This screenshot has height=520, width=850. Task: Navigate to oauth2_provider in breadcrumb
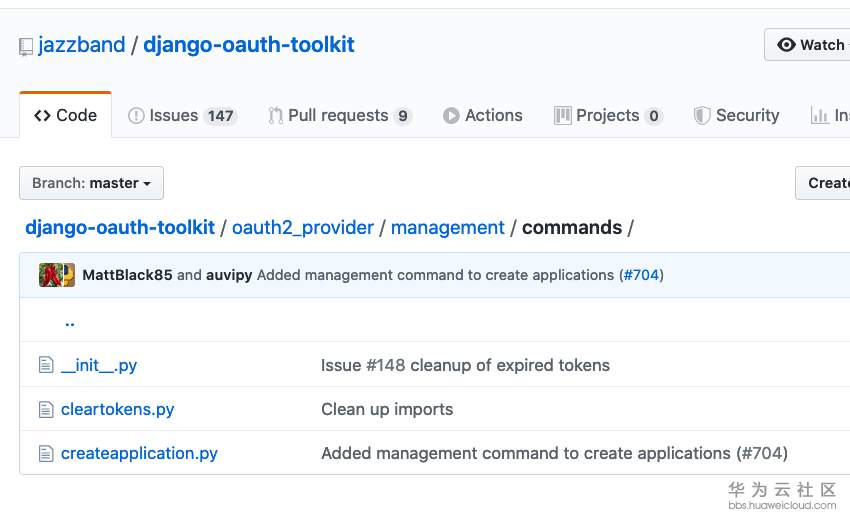303,228
